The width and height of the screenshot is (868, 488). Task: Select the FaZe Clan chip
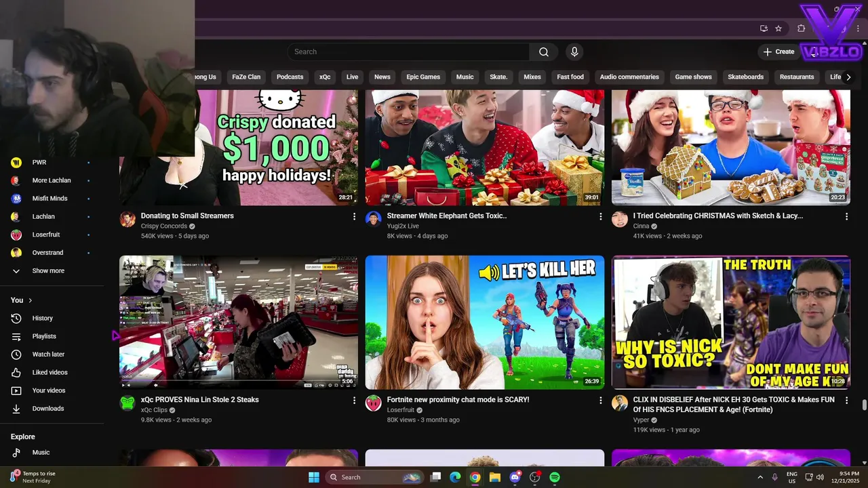coord(246,77)
